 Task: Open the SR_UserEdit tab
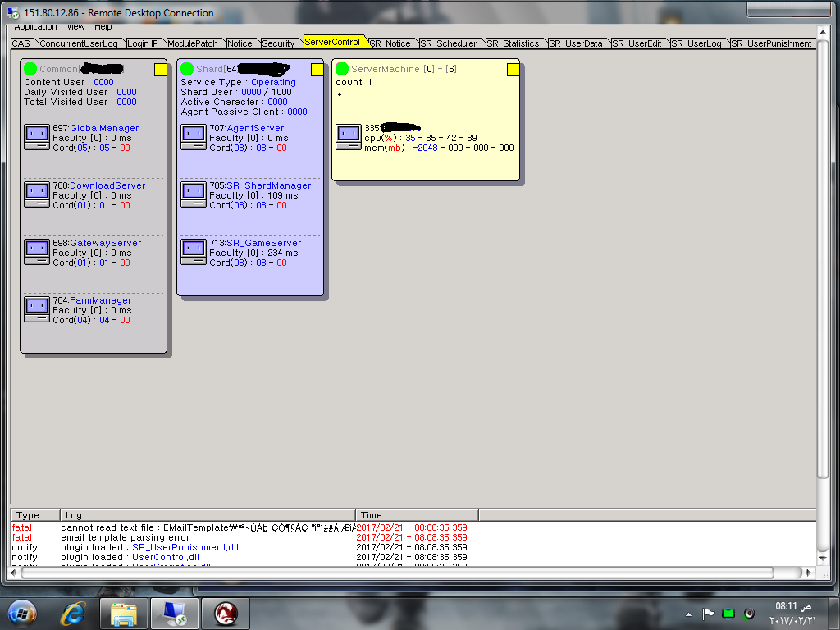pyautogui.click(x=637, y=43)
